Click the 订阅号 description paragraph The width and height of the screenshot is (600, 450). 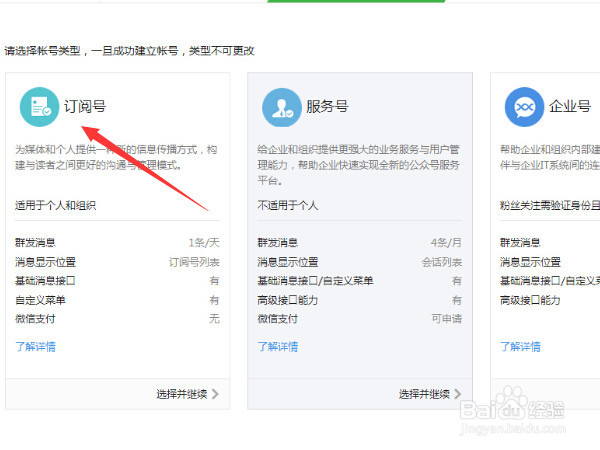click(x=116, y=157)
